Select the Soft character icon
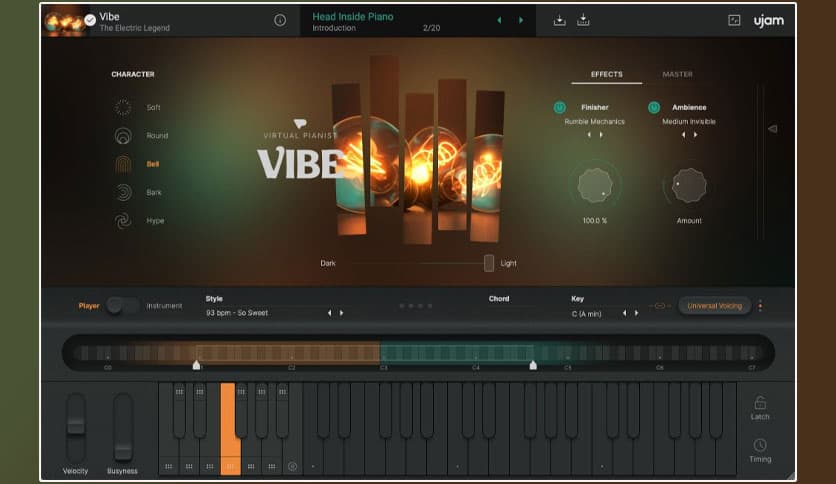The width and height of the screenshot is (836, 484). click(123, 107)
